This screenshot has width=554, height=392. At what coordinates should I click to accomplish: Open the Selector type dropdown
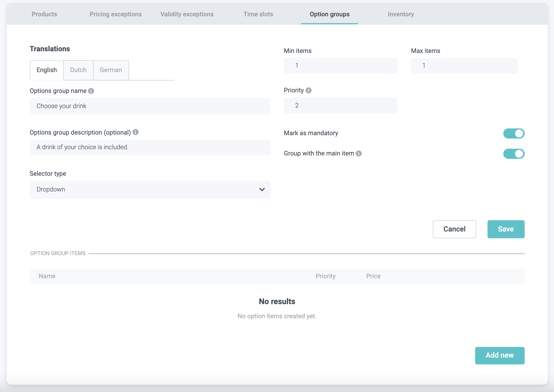150,190
